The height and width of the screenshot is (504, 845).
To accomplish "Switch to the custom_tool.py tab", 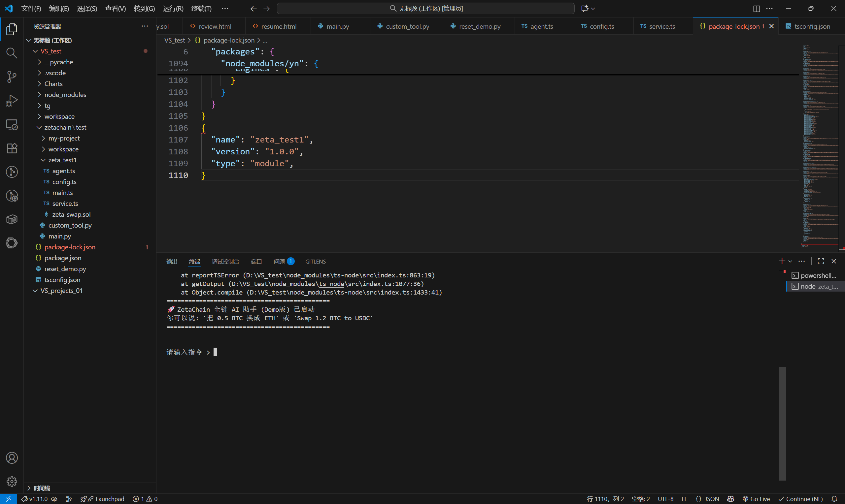I will [x=407, y=26].
